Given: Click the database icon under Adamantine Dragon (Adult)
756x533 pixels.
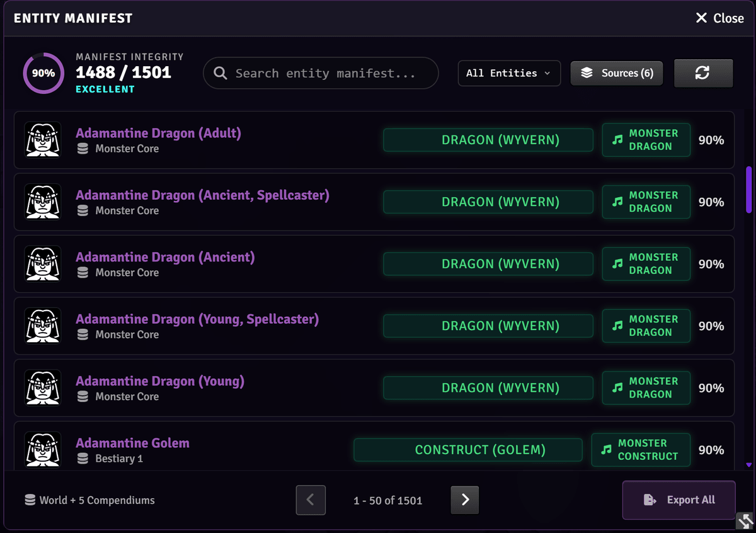Looking at the screenshot, I should [83, 149].
